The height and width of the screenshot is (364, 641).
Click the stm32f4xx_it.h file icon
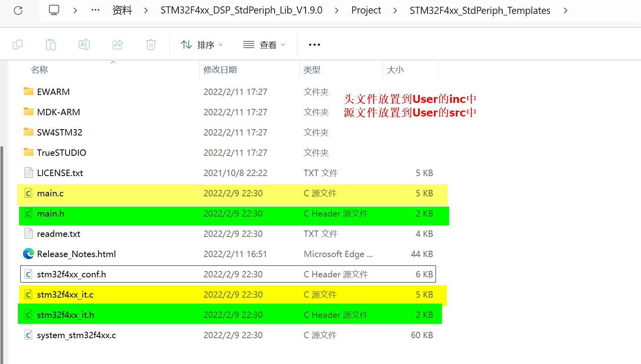(x=29, y=315)
